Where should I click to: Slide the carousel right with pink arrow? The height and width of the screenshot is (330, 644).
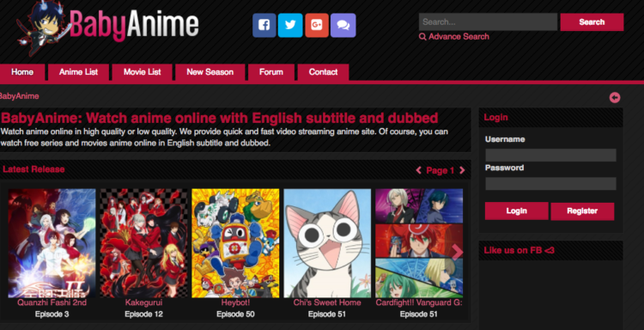pyautogui.click(x=457, y=252)
